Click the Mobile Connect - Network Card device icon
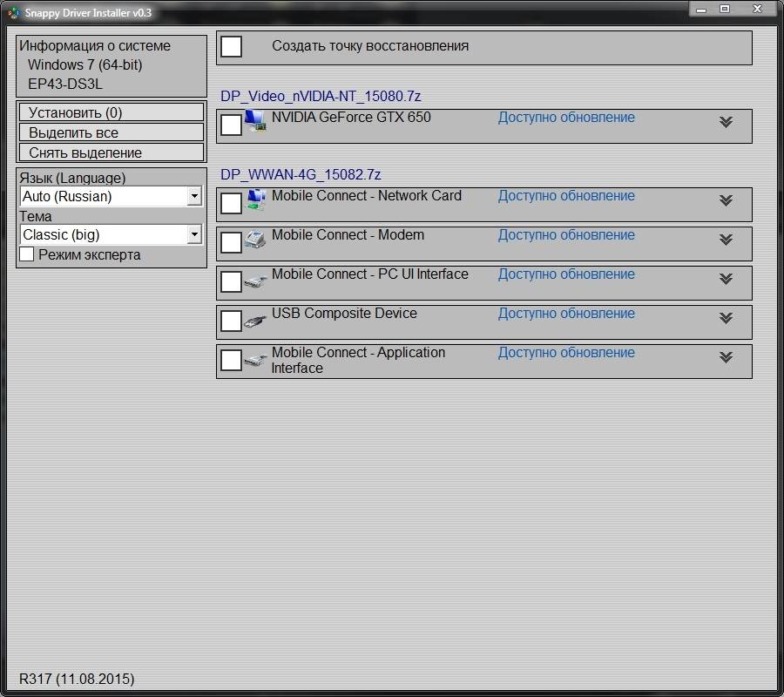The width and height of the screenshot is (784, 697). pyautogui.click(x=255, y=200)
